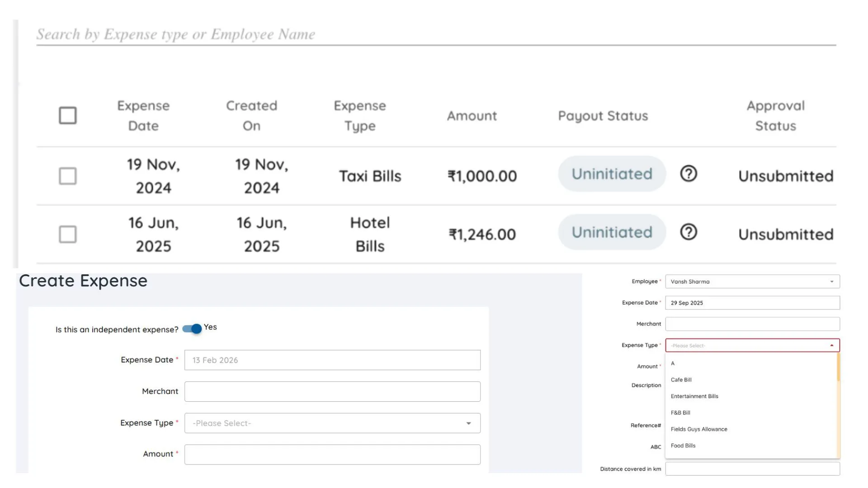The image size is (868, 488).
Task: Pick the F&B Bill option
Action: pos(680,413)
